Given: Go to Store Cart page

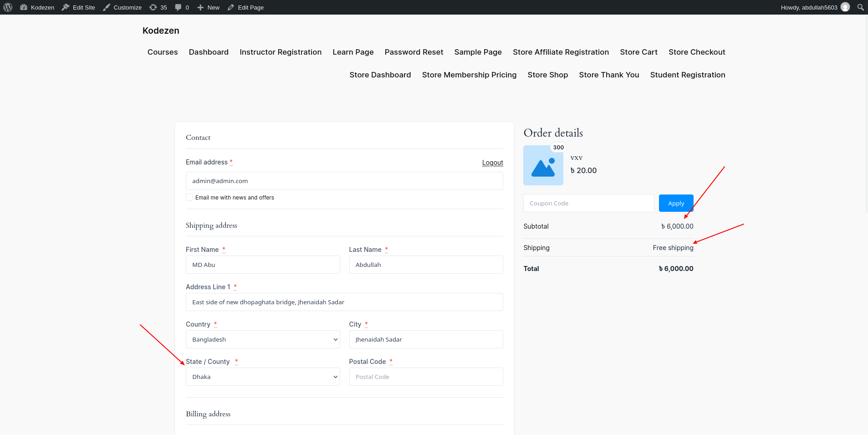Looking at the screenshot, I should point(638,52).
